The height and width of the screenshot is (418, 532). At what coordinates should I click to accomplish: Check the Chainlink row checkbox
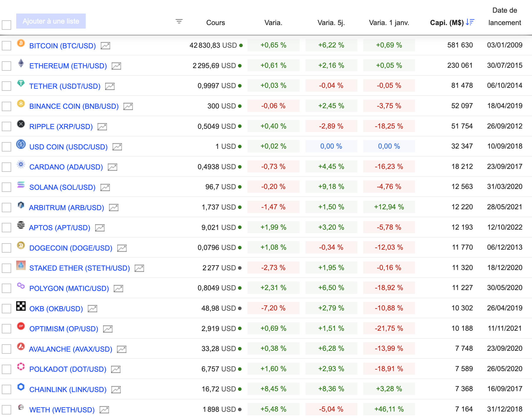6,389
